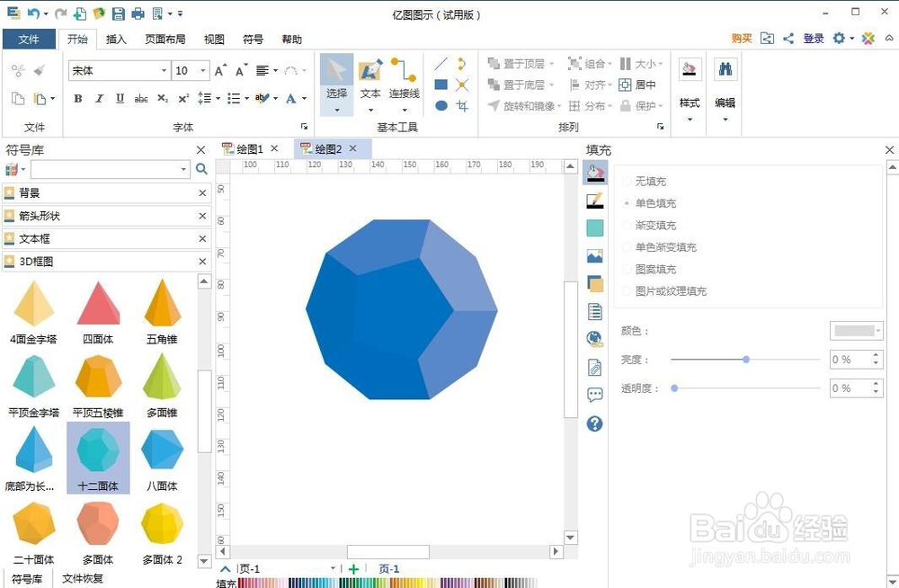Apply strikethrough formatting
The width and height of the screenshot is (899, 588).
tap(141, 99)
